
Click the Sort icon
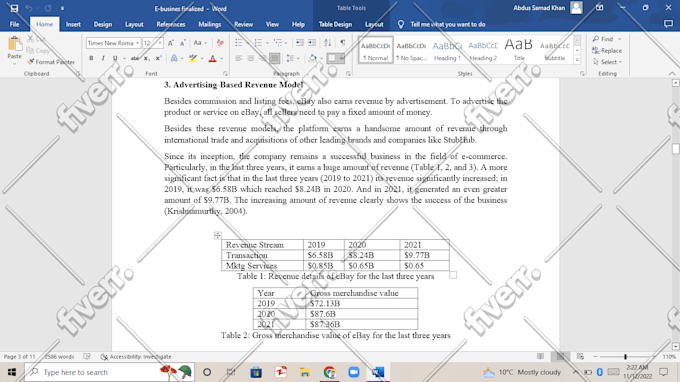pyautogui.click(x=327, y=43)
